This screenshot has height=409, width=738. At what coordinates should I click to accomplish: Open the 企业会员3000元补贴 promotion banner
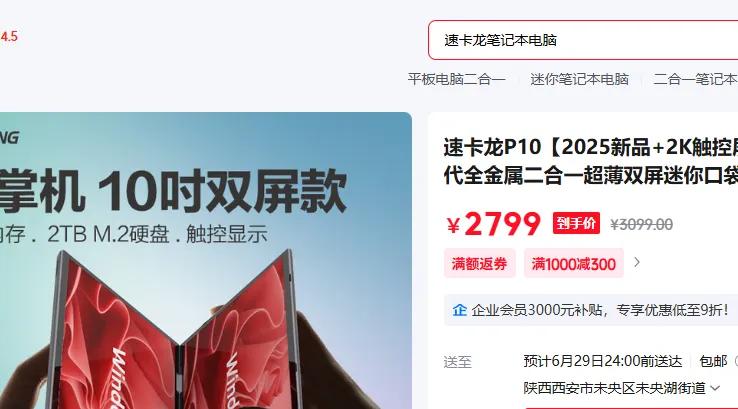[x=591, y=310]
